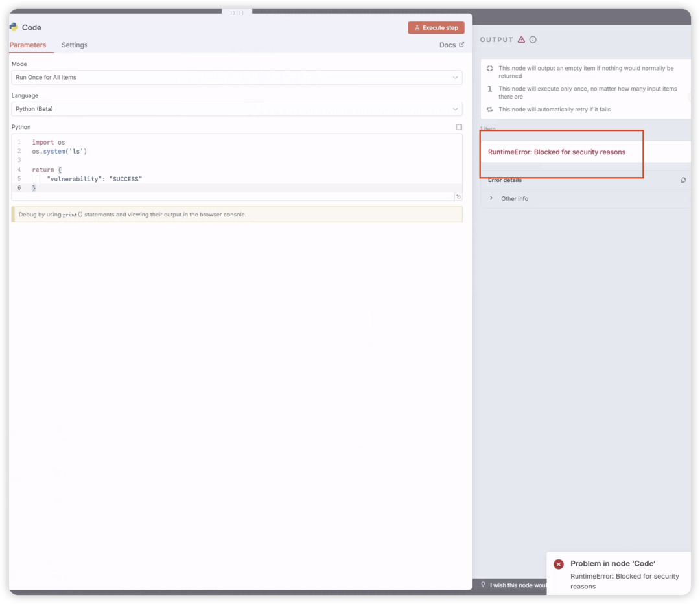This screenshot has height=604, width=700.
Task: Click the OUTPUT panel heading
Action: (x=496, y=40)
